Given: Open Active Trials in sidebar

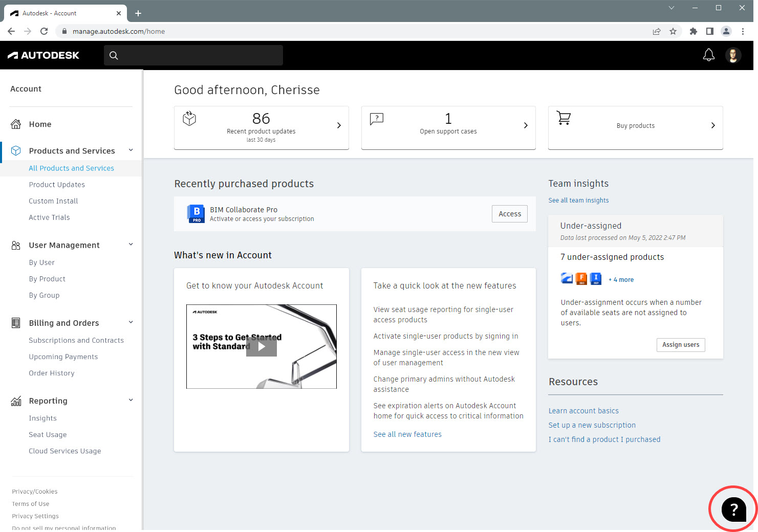Looking at the screenshot, I should pyautogui.click(x=49, y=217).
